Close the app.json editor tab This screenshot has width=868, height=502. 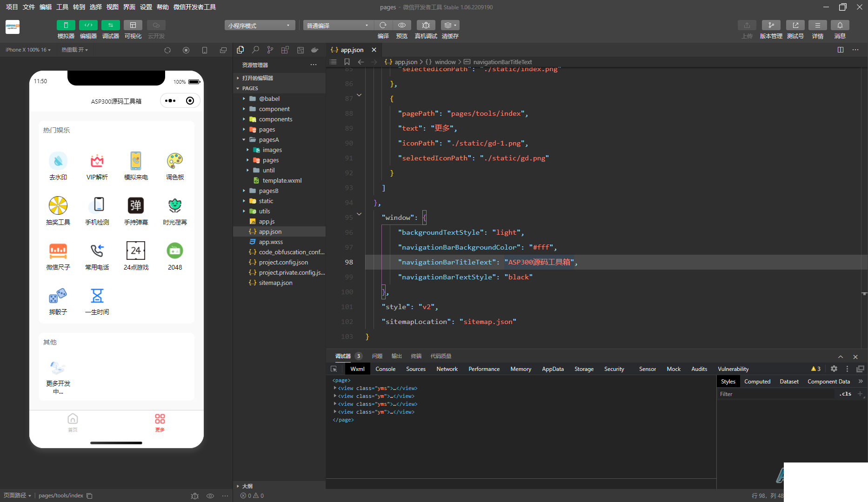click(374, 50)
